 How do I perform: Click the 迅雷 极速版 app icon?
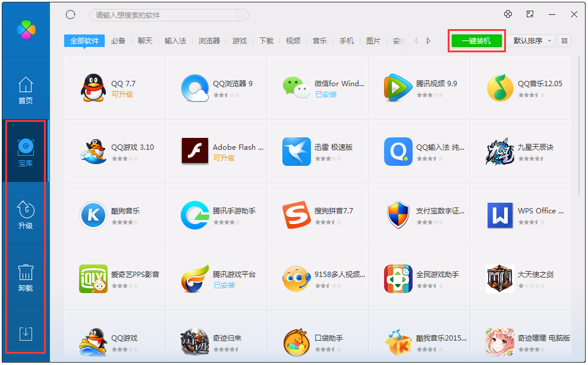point(297,151)
